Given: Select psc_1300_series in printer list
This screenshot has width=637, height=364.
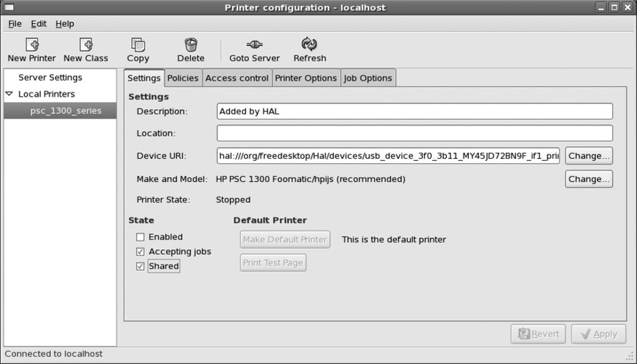Looking at the screenshot, I should pyautogui.click(x=66, y=111).
